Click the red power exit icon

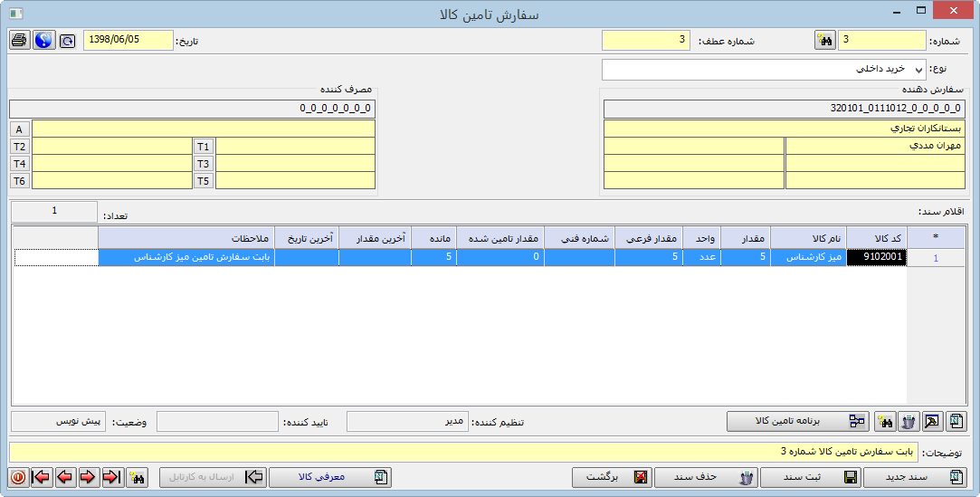18,477
